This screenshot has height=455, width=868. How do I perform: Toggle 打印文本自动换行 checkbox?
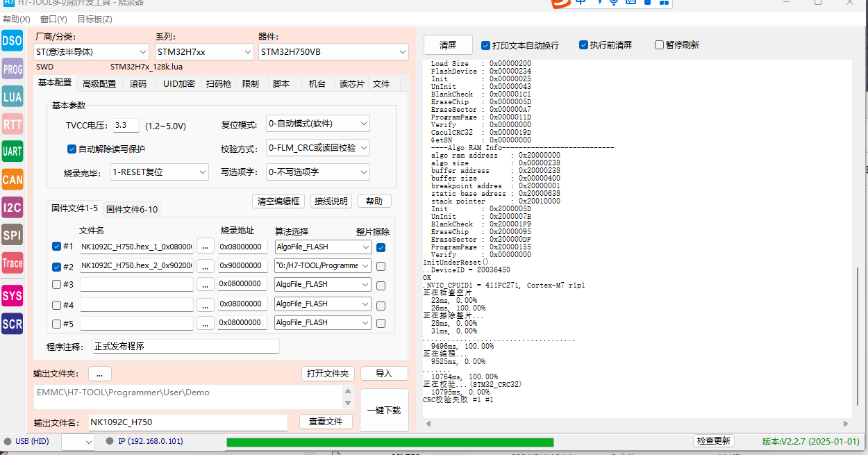click(486, 45)
